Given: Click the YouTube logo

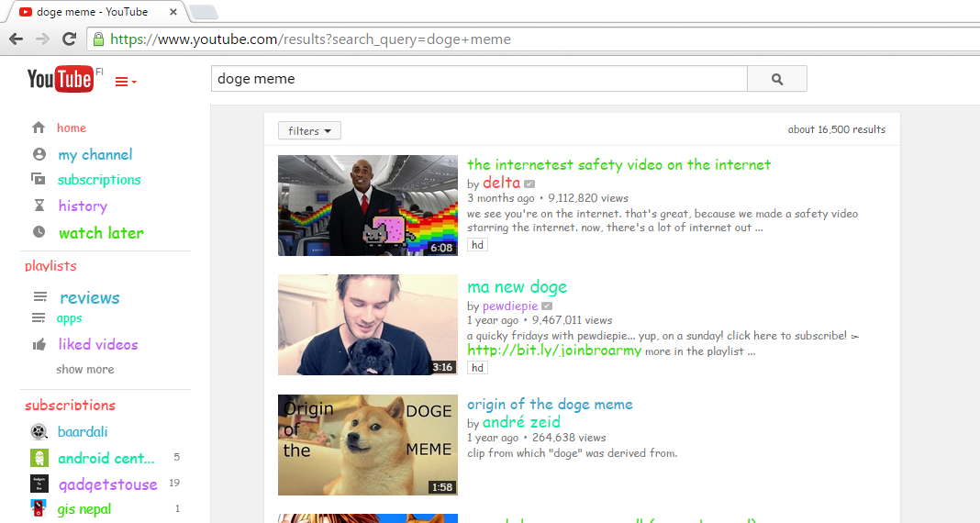Looking at the screenshot, I should 61,79.
